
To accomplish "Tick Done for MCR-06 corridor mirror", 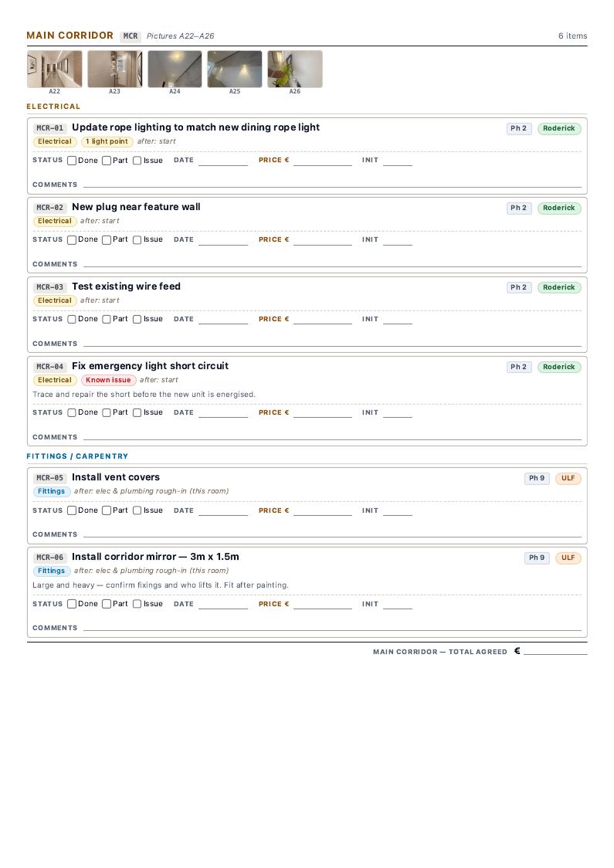I will (71, 604).
